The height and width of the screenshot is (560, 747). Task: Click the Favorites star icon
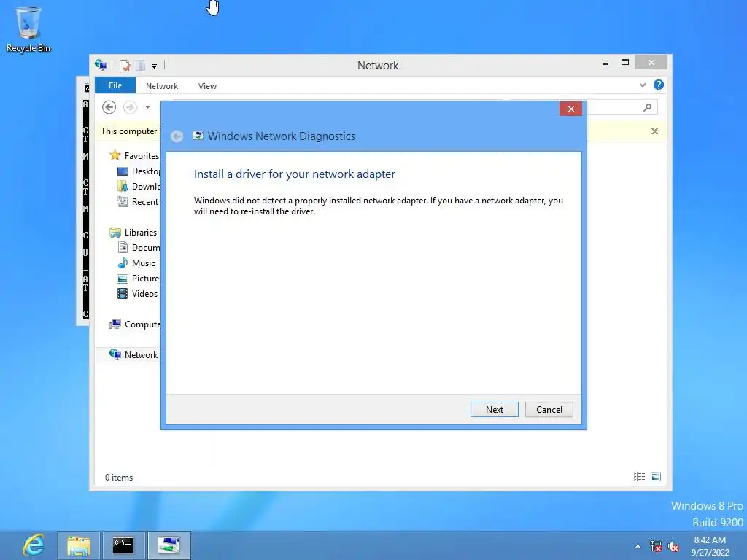[115, 155]
